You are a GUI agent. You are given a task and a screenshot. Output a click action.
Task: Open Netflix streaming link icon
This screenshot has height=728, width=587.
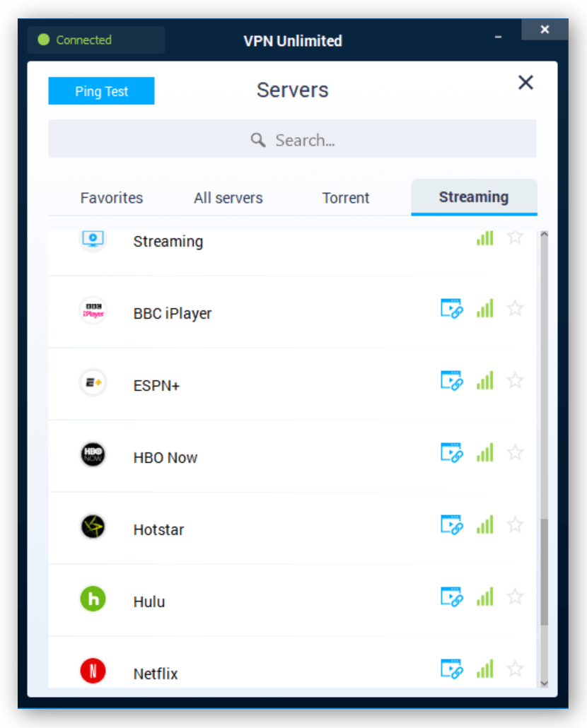[x=452, y=669]
